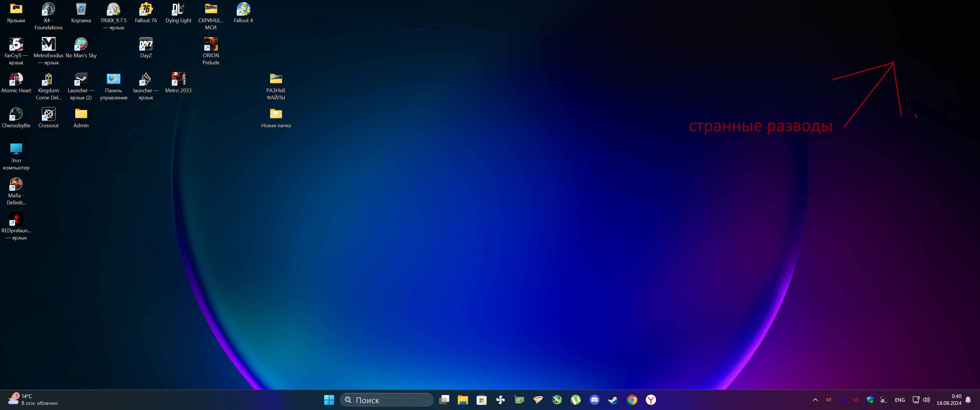
Task: Open Steam from the taskbar
Action: 613,400
